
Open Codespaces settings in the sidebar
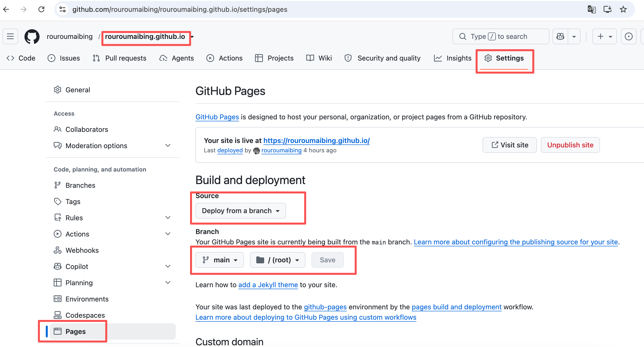coord(113,315)
